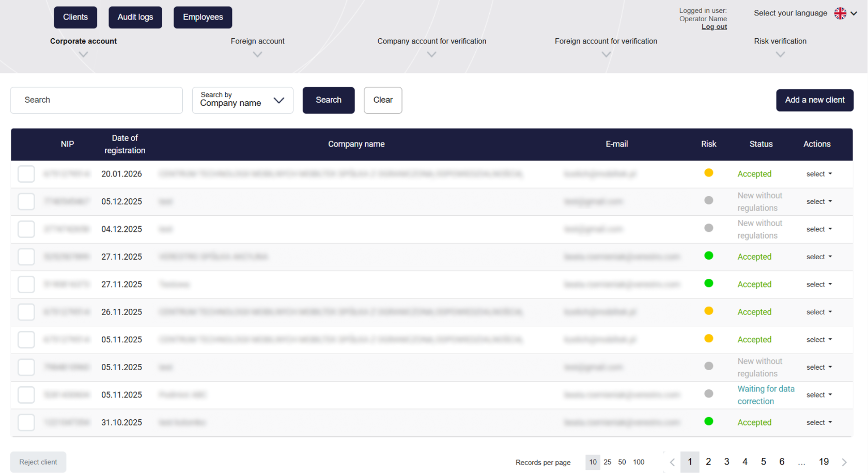868x475 pixels.
Task: Select checkbox of the 31.10.2025 row
Action: tap(26, 422)
